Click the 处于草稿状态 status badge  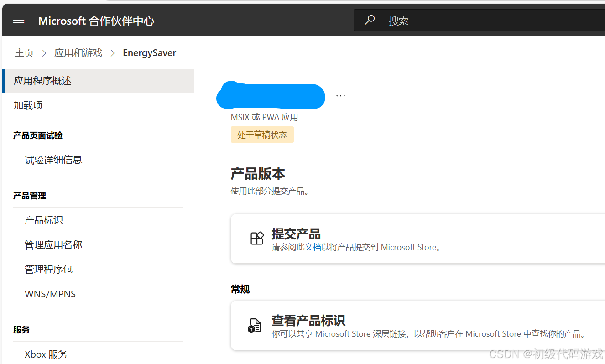tap(262, 135)
